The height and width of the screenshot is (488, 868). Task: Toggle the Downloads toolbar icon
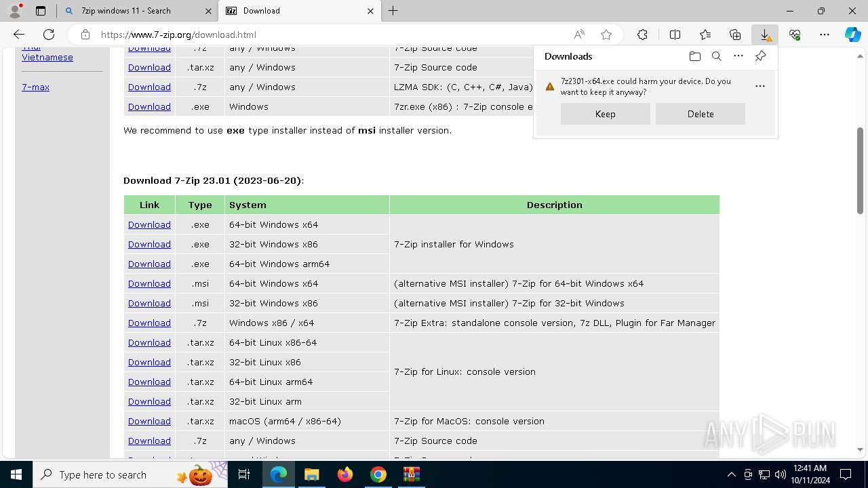coord(765,35)
